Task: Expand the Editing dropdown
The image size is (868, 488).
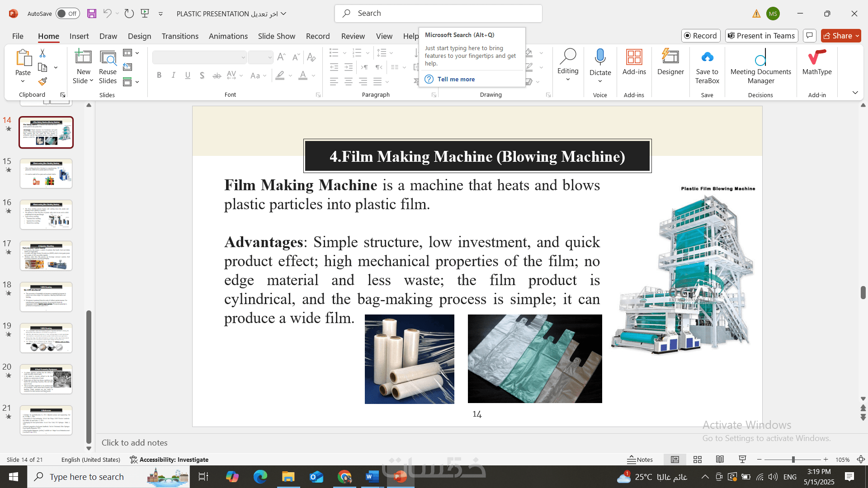Action: (568, 80)
